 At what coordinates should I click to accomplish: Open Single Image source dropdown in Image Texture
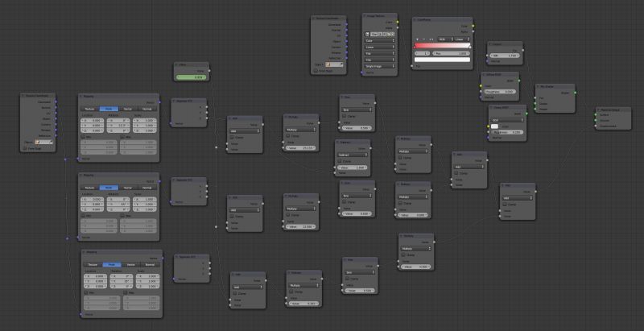coord(380,66)
